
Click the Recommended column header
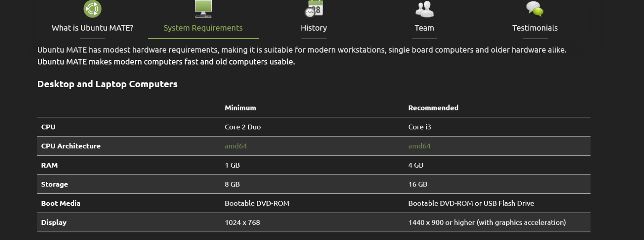click(x=433, y=108)
